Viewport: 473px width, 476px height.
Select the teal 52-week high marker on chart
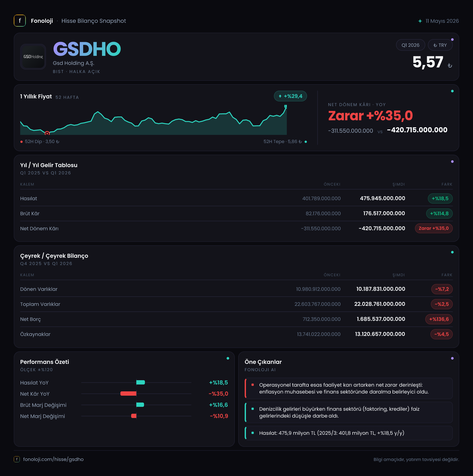(x=286, y=107)
